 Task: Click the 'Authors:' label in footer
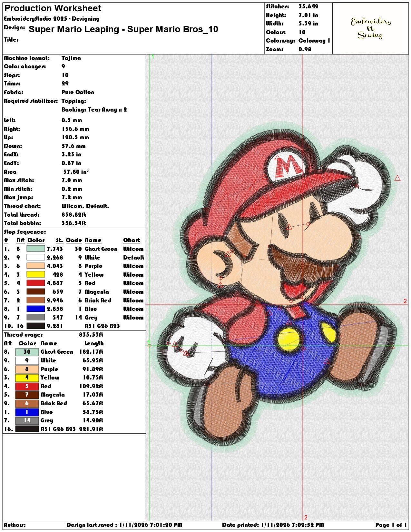click(x=15, y=525)
